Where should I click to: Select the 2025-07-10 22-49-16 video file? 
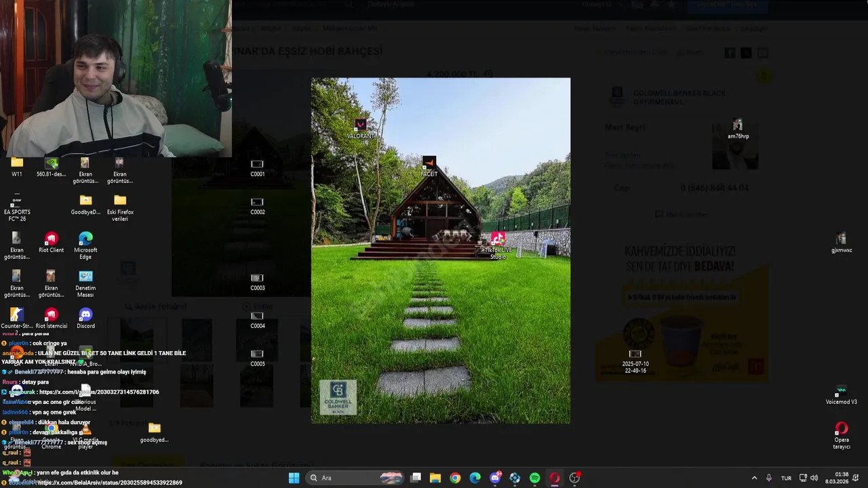click(635, 361)
